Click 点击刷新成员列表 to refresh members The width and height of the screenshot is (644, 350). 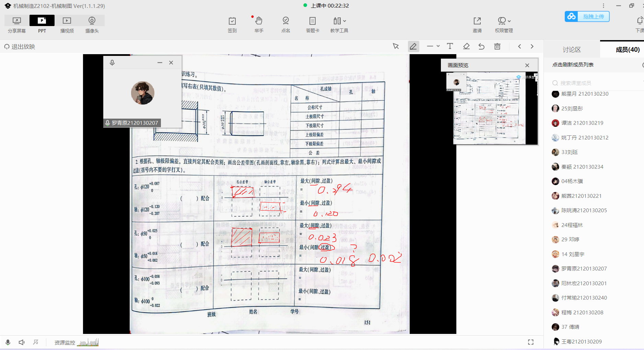[x=573, y=65]
